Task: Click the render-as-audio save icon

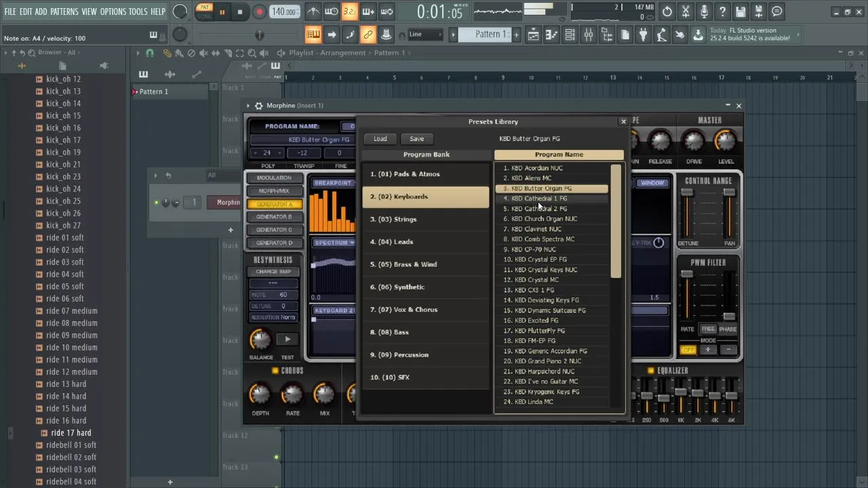Action: click(x=759, y=12)
